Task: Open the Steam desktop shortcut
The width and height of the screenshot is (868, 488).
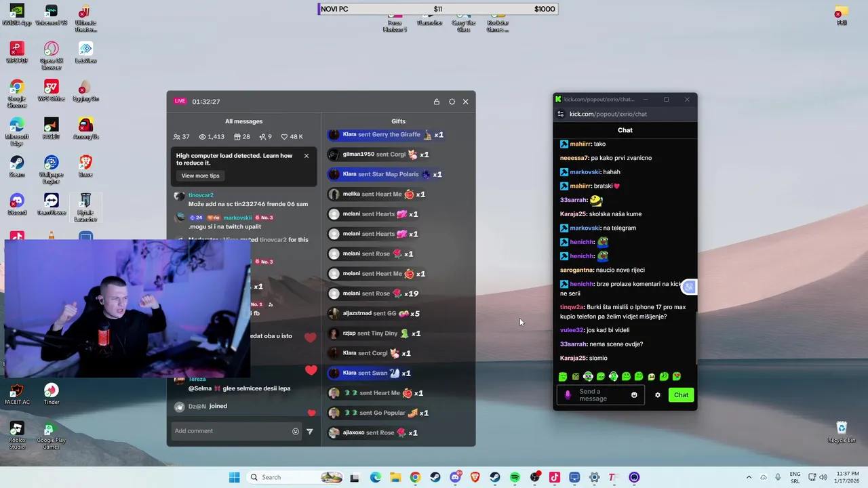Action: tap(17, 167)
